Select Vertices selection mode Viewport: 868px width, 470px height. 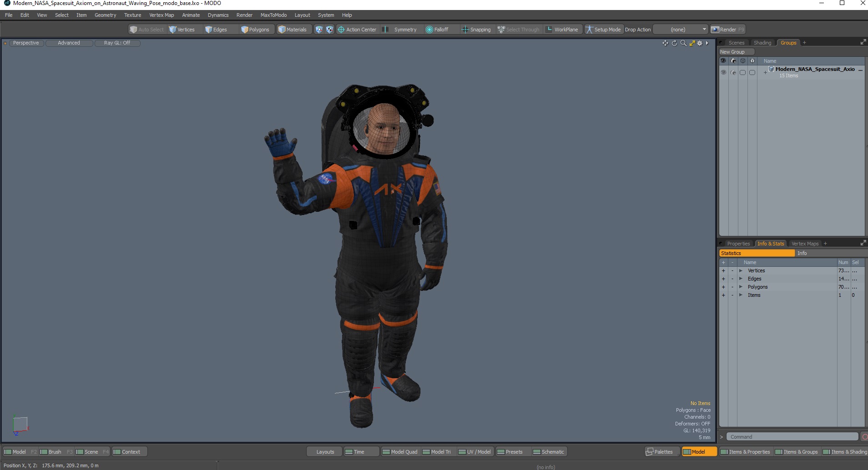pyautogui.click(x=182, y=30)
